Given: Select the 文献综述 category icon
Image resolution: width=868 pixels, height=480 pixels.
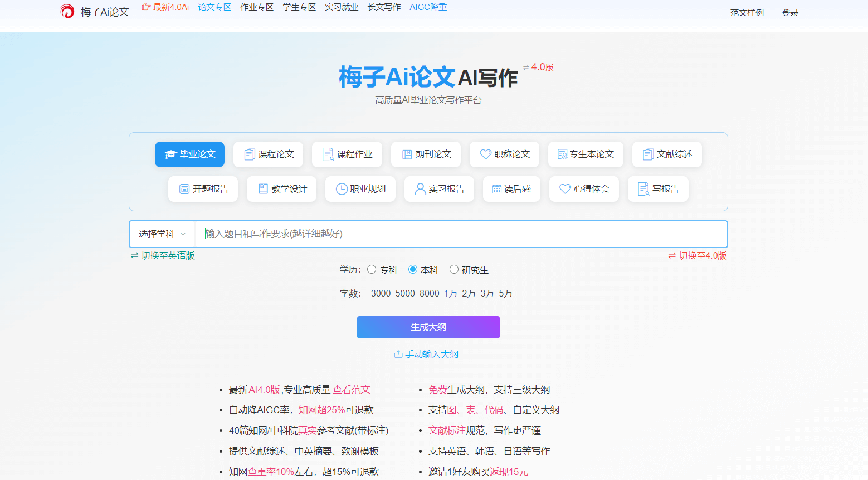Looking at the screenshot, I should click(648, 154).
